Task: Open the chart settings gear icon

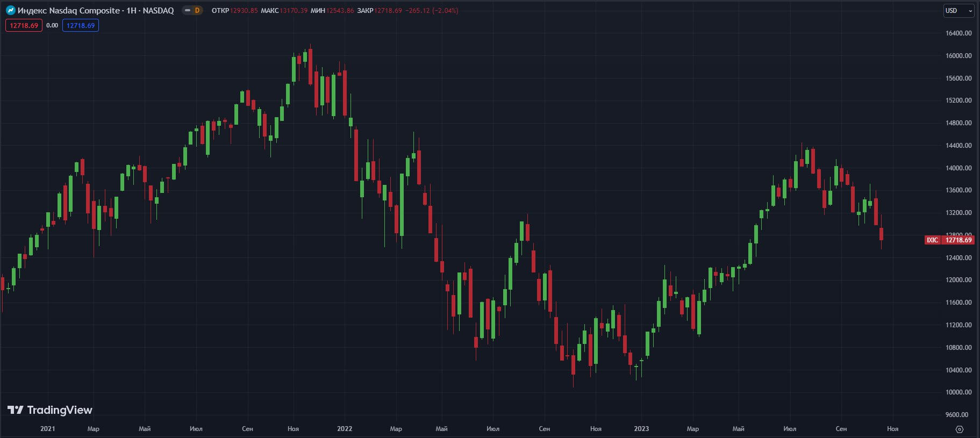Action: 960,429
